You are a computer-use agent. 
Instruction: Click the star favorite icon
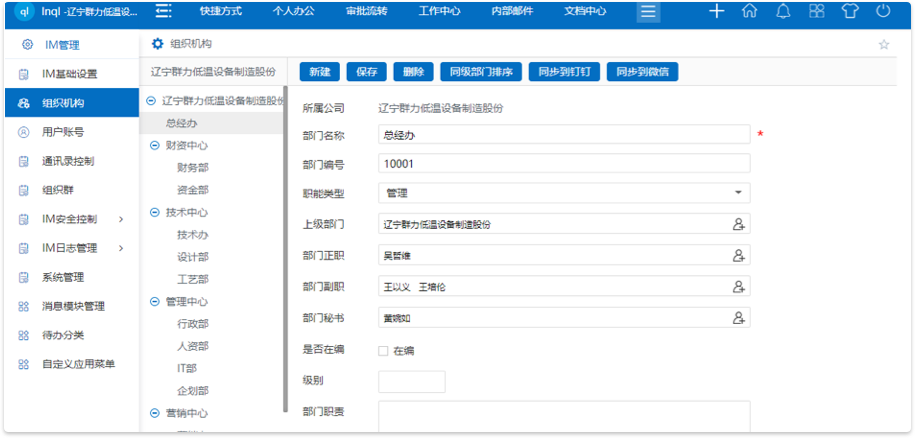point(883,44)
